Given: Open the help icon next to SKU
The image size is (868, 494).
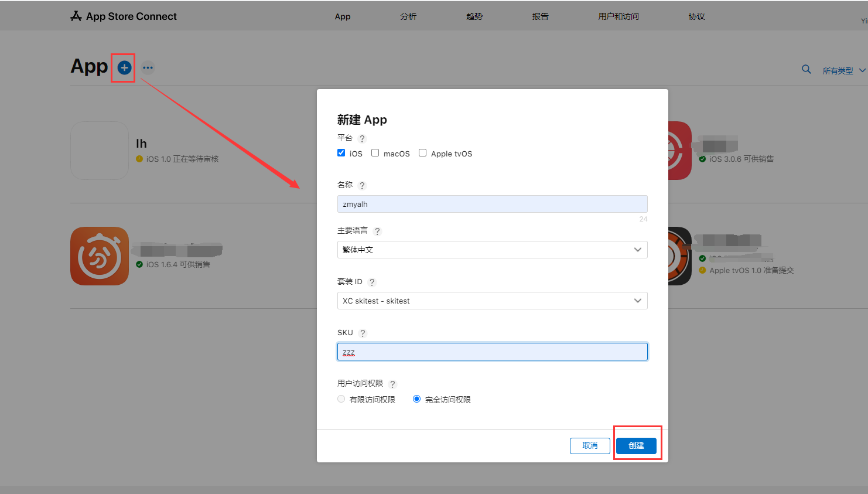Looking at the screenshot, I should click(363, 333).
